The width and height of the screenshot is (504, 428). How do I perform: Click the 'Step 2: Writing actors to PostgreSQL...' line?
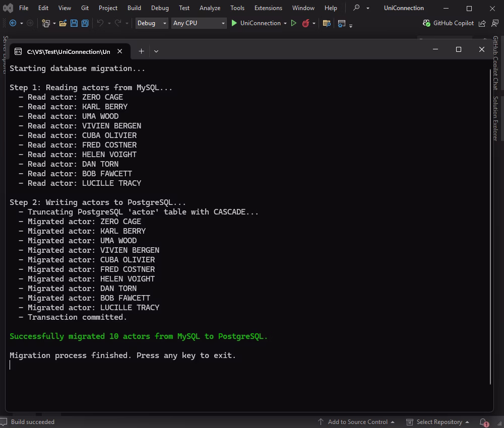[x=97, y=202]
